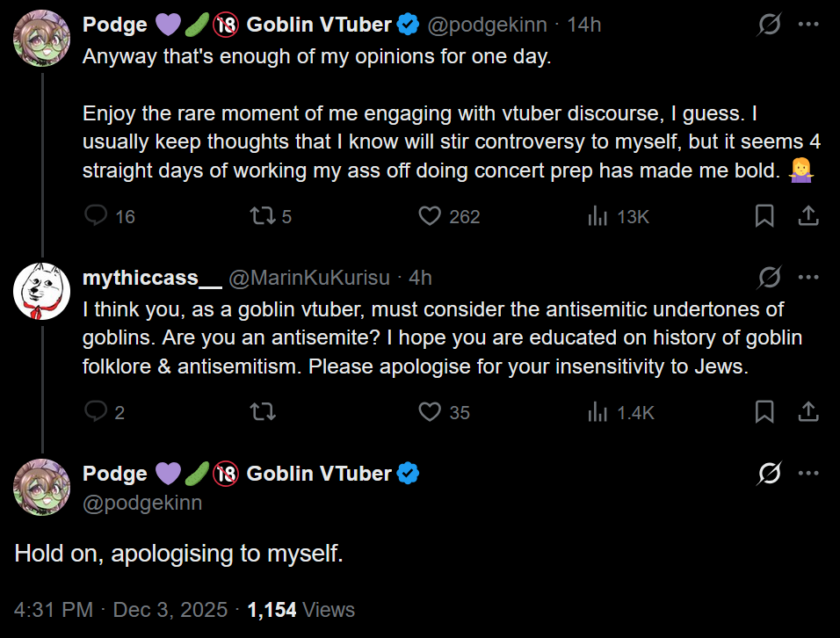840x638 pixels.
Task: Share the mythiccass__ tweet
Action: coord(808,411)
